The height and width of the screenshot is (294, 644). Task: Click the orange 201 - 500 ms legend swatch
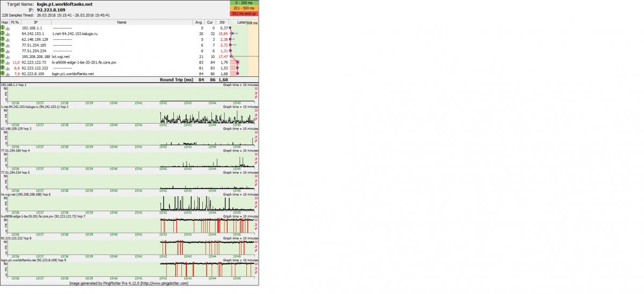pos(244,8)
